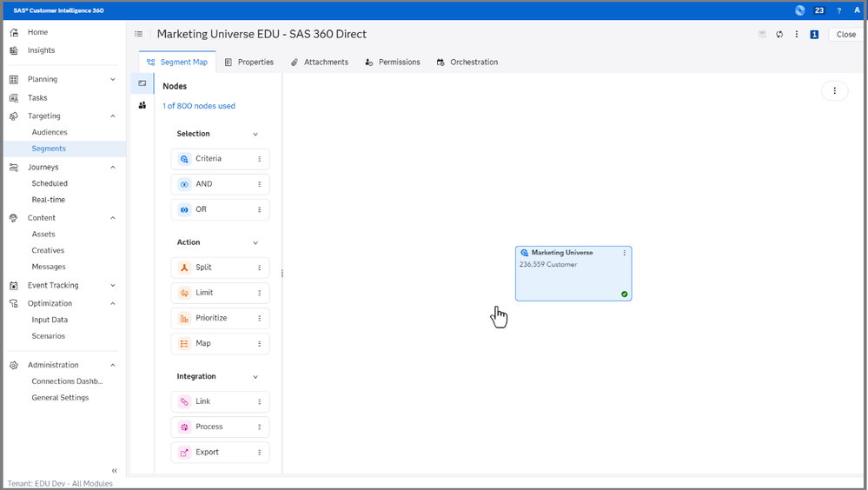868x490 pixels.
Task: Click the hamburger list icon beside title
Action: pos(139,35)
